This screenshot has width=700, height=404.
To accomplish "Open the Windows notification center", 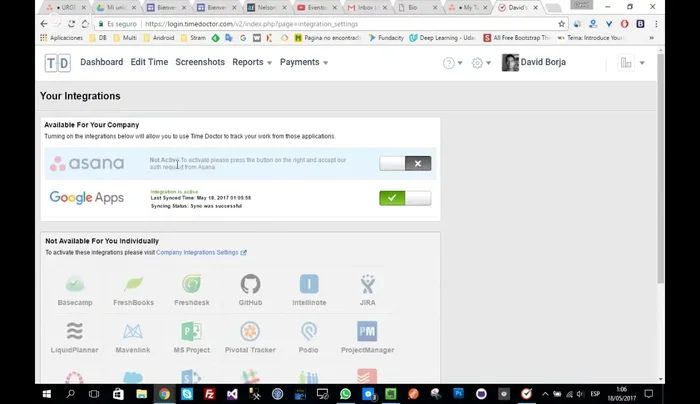I will pyautogui.click(x=649, y=394).
